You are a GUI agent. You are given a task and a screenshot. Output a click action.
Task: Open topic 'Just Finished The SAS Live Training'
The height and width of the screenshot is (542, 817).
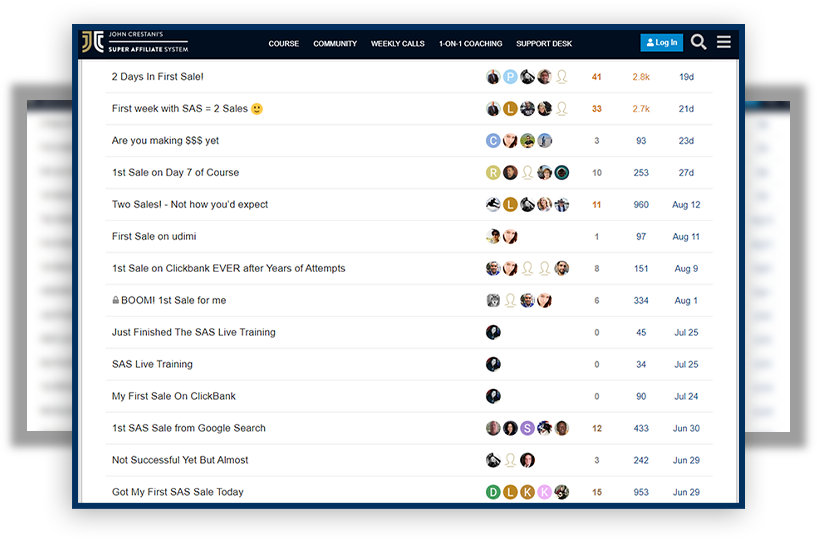click(193, 332)
